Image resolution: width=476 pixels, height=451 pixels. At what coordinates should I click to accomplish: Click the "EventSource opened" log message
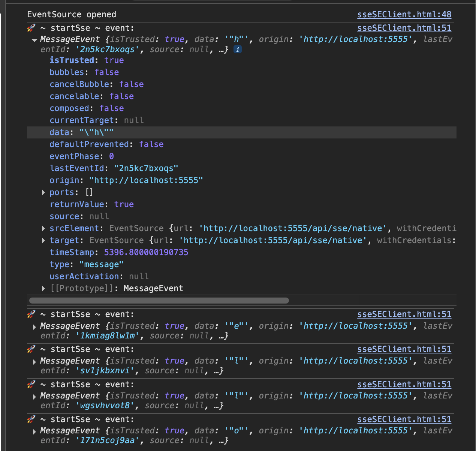(x=72, y=15)
